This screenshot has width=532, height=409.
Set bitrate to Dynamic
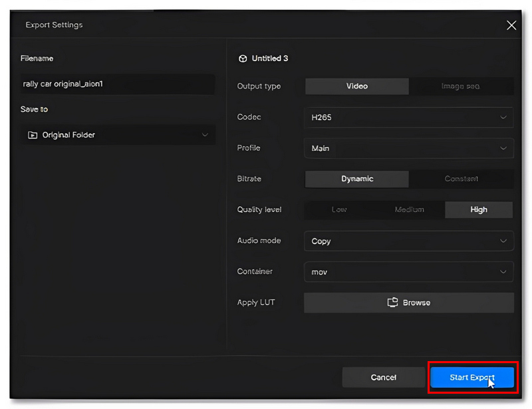tap(357, 179)
